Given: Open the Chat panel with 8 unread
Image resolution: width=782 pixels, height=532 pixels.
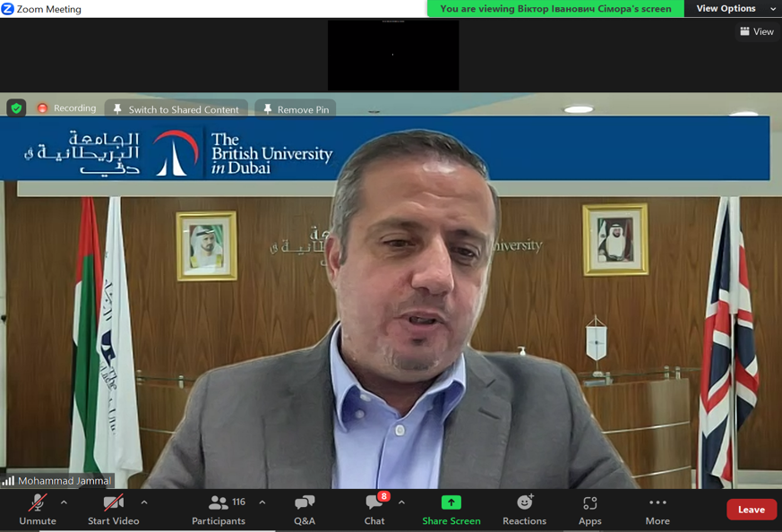Looking at the screenshot, I should (374, 510).
